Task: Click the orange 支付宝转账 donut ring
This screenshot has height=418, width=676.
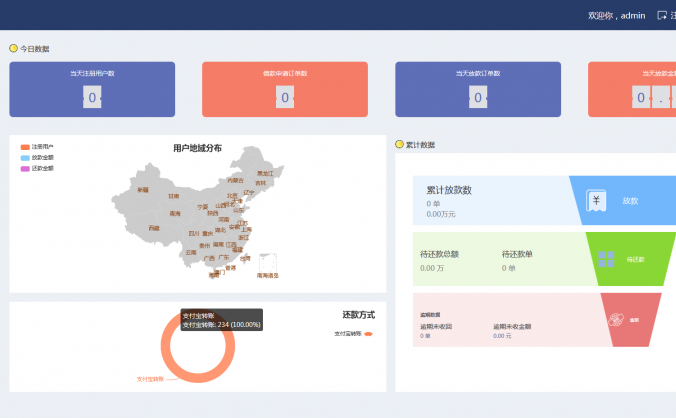Action: (x=166, y=346)
